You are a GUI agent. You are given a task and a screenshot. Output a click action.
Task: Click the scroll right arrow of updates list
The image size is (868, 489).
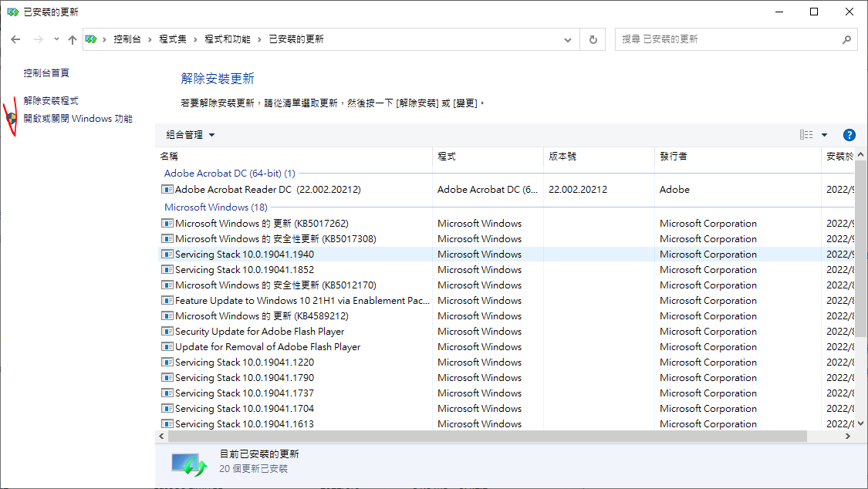click(x=847, y=437)
